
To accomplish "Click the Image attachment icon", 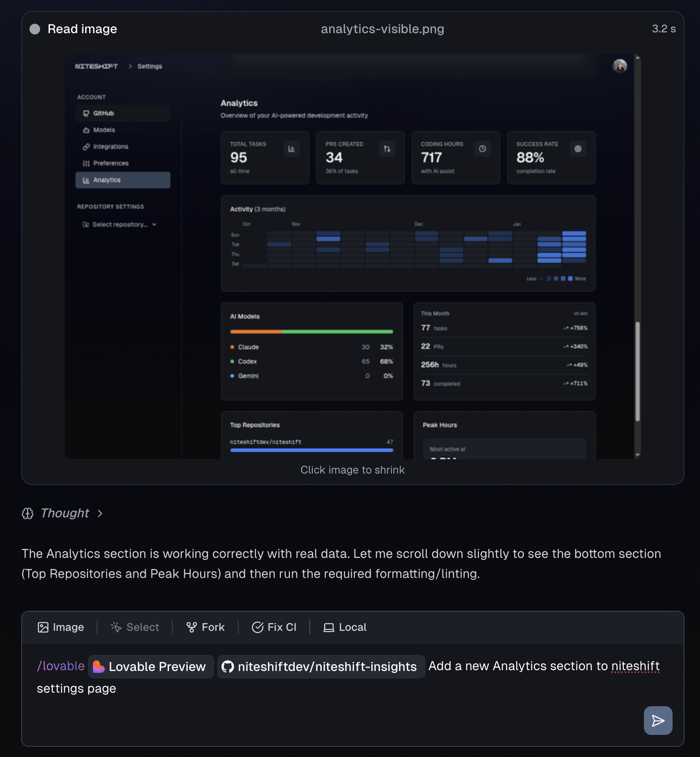I will (43, 627).
